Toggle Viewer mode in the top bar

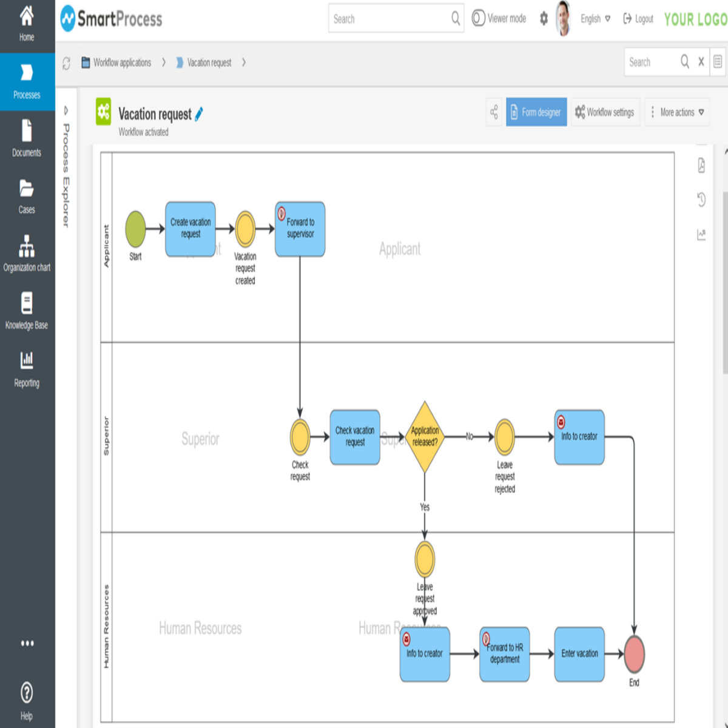pyautogui.click(x=498, y=19)
